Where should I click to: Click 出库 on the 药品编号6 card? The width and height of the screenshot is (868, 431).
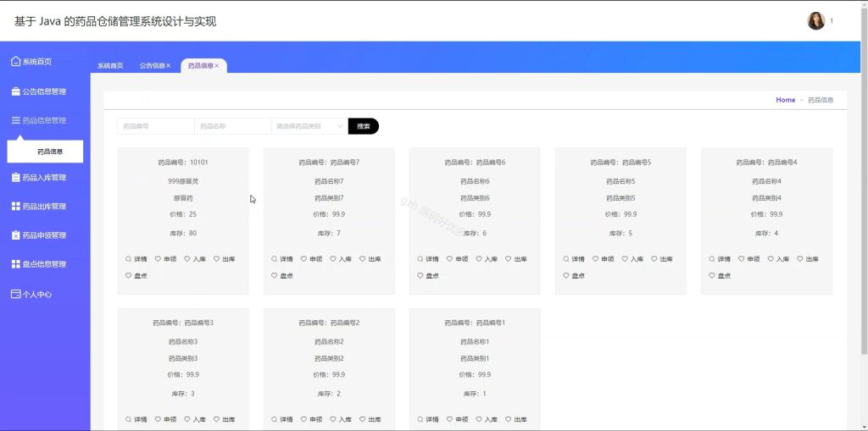click(516, 259)
